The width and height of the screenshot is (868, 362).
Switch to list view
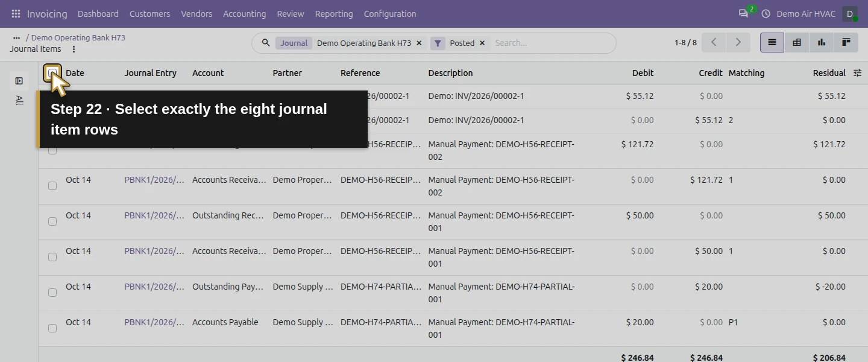[x=772, y=42]
